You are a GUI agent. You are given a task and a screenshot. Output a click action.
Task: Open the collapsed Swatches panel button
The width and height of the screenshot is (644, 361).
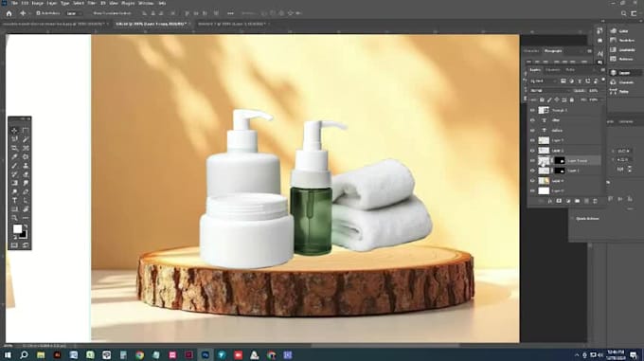point(623,40)
